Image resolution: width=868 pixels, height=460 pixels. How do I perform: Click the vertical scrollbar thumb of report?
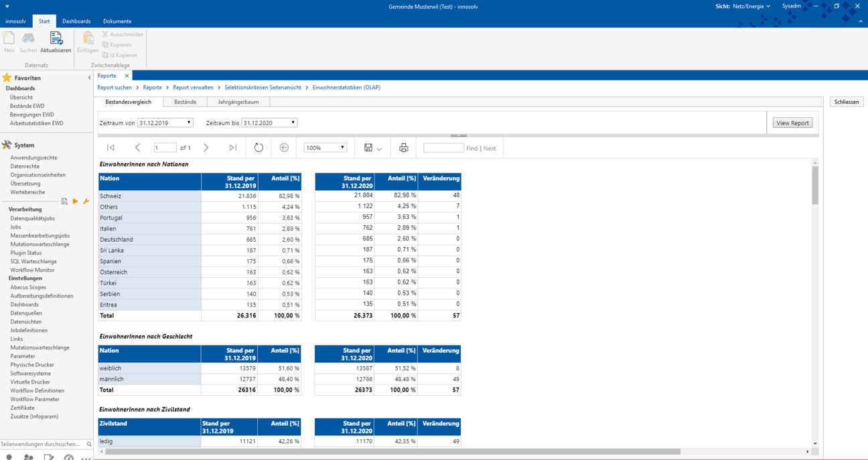click(x=815, y=185)
